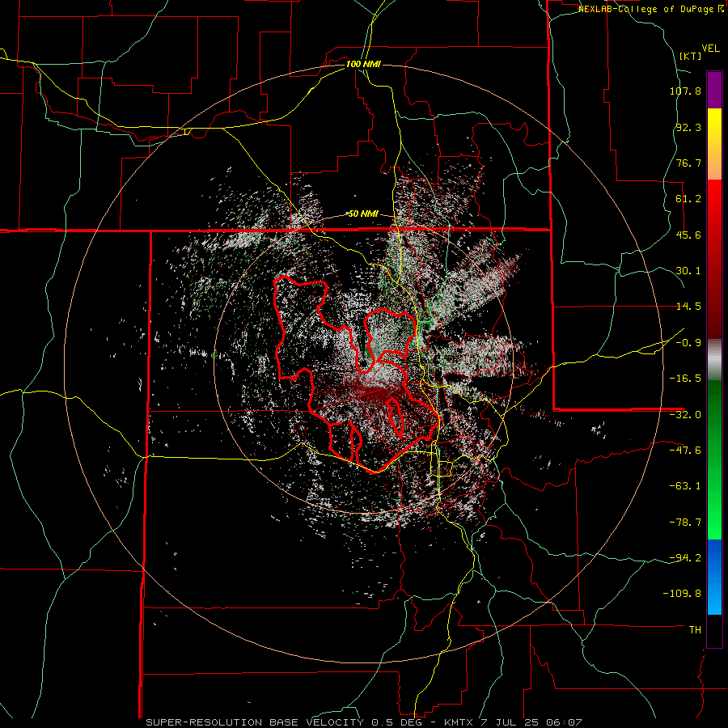
Task: Click the VEL legend title
Action: click(x=710, y=49)
